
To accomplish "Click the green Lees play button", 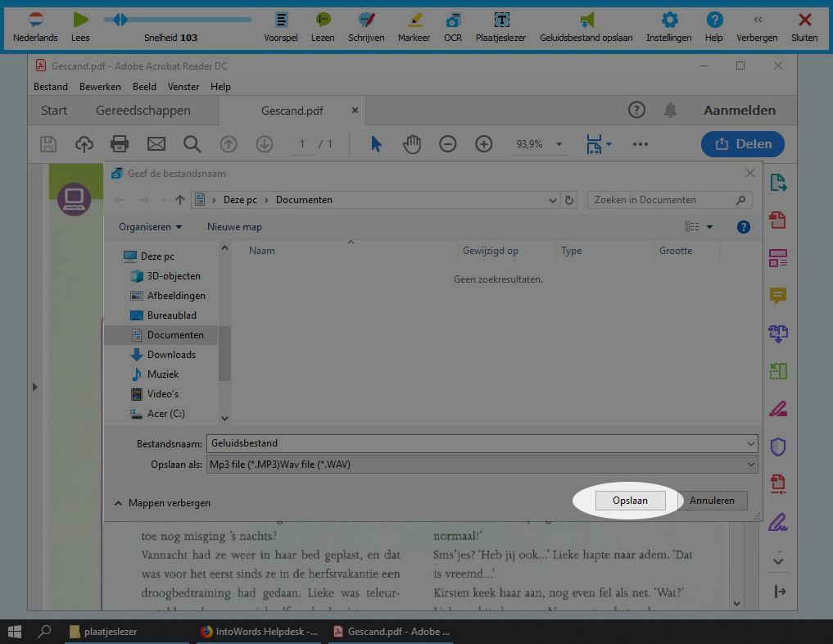I will coord(80,20).
